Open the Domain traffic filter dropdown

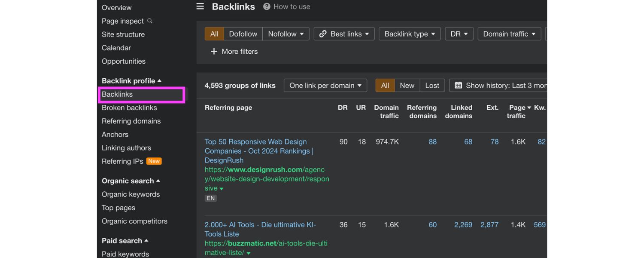[509, 34]
